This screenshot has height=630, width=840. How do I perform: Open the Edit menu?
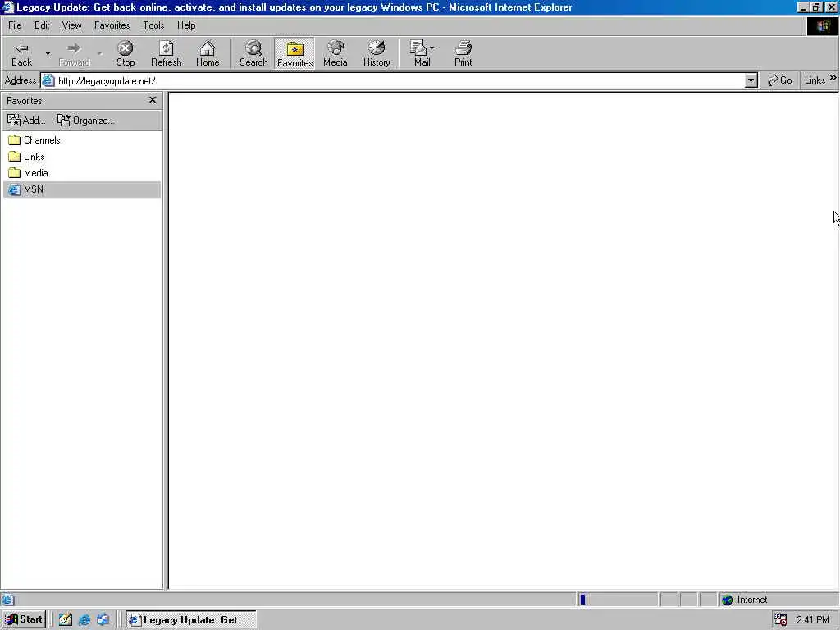[41, 25]
